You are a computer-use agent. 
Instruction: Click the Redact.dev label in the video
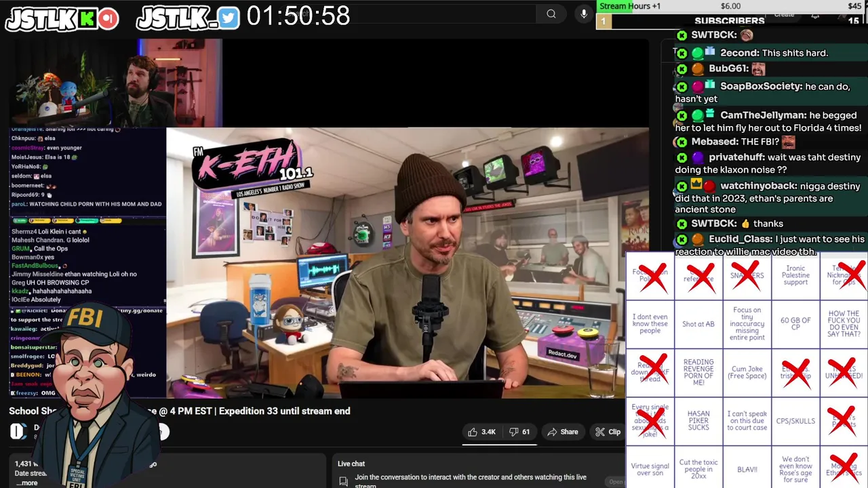tap(562, 354)
